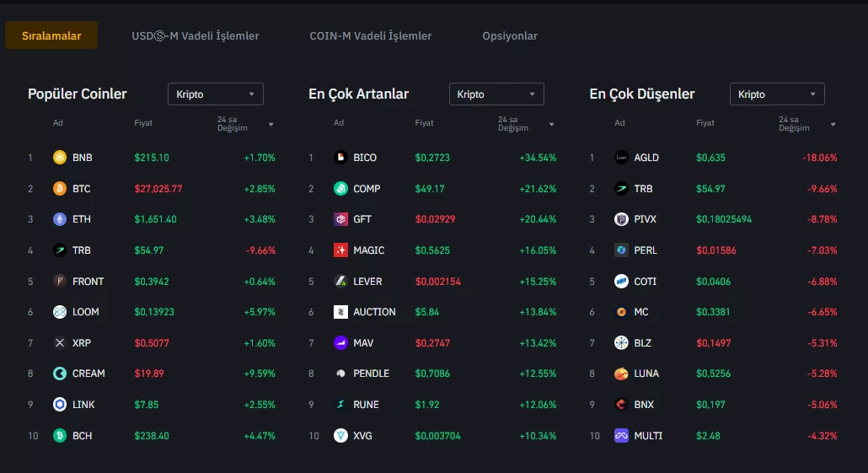Viewport: 868px width, 473px height.
Task: Click the BICO change value +34.54%
Action: tap(538, 158)
